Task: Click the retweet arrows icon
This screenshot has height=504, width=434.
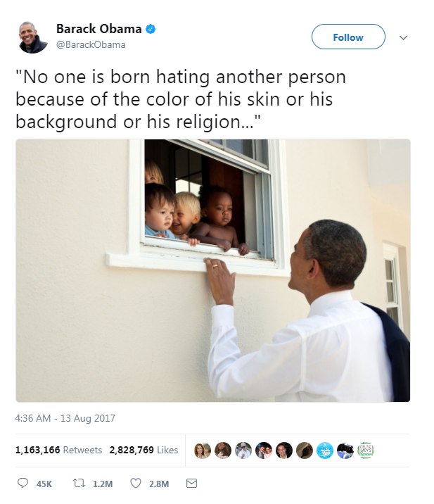Action: [x=79, y=483]
